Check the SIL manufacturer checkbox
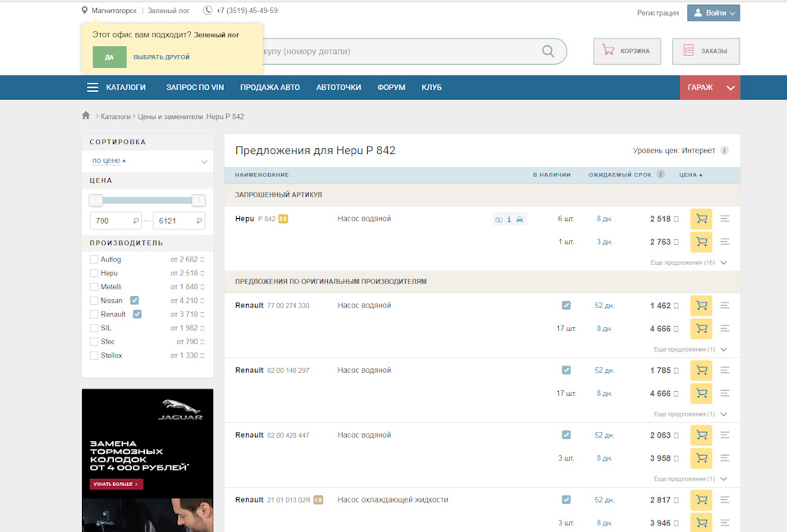 93,328
